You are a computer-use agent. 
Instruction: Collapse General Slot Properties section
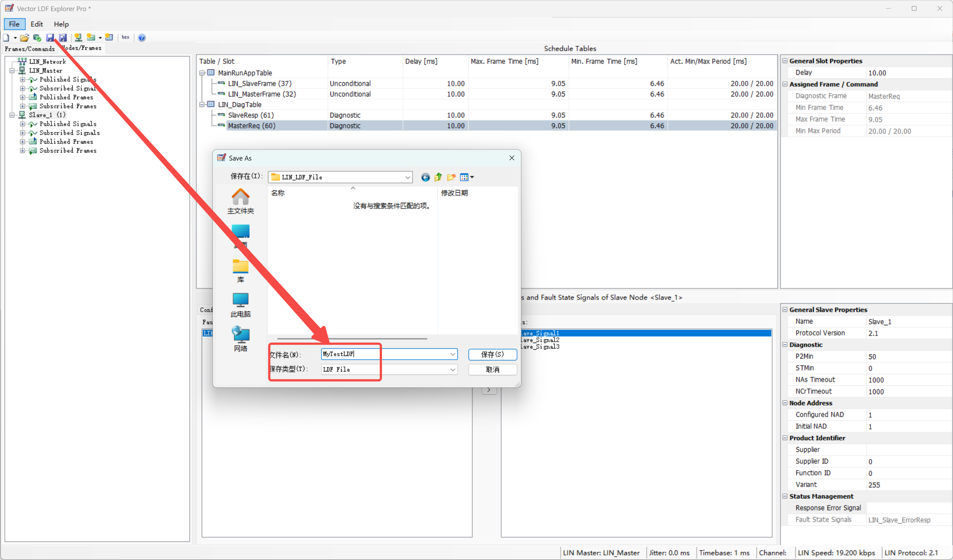pos(785,61)
